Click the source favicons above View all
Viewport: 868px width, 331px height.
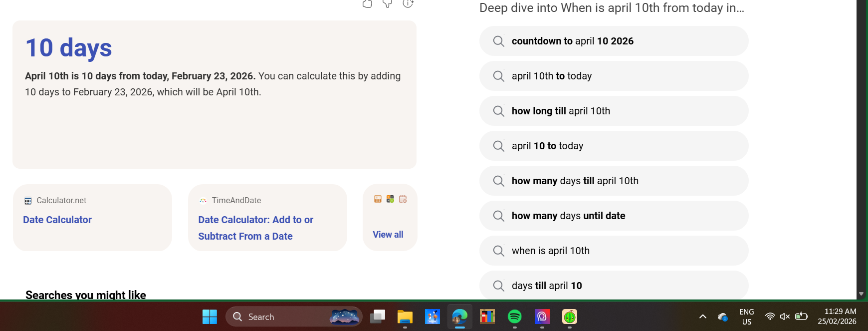pos(390,199)
